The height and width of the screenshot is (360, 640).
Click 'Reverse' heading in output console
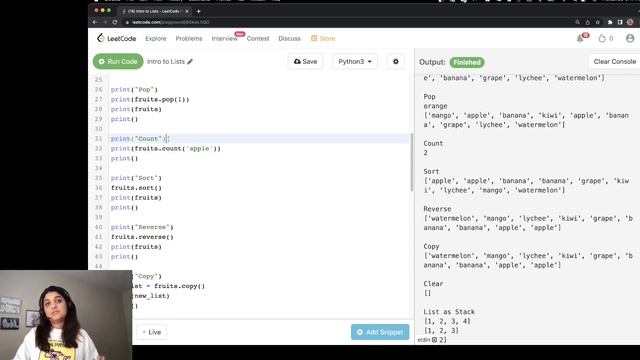click(x=437, y=209)
